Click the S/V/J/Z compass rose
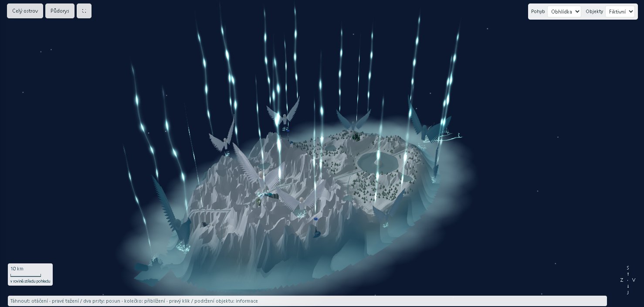This screenshot has width=644, height=307. pyautogui.click(x=628, y=280)
